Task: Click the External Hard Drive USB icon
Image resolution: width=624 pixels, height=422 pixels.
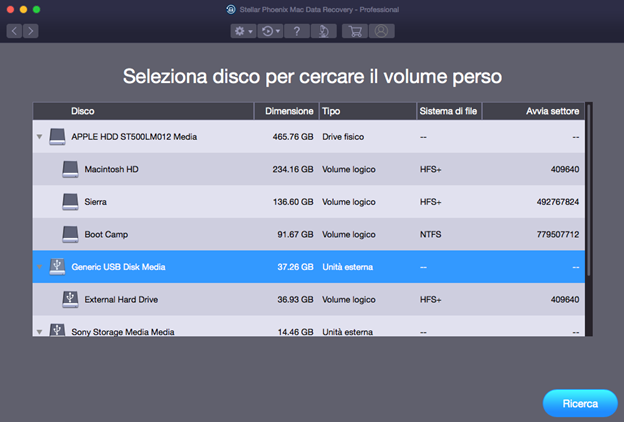Action: pyautogui.click(x=70, y=299)
